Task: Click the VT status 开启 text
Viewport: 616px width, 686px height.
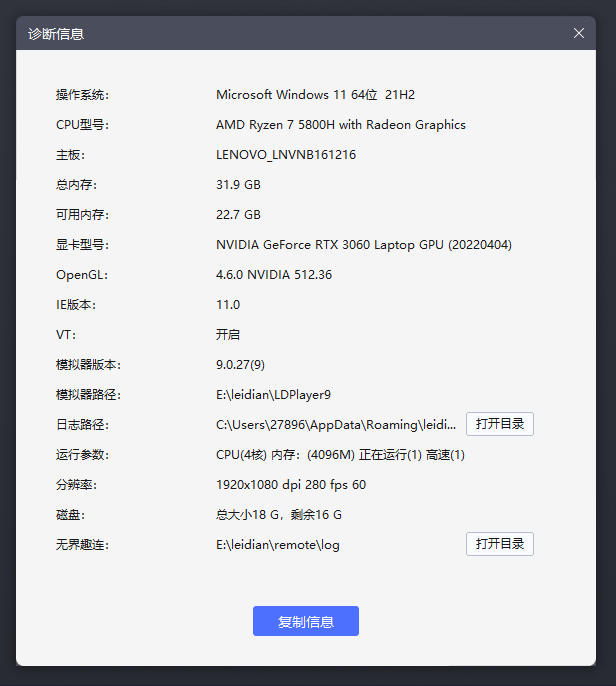Action: (228, 335)
